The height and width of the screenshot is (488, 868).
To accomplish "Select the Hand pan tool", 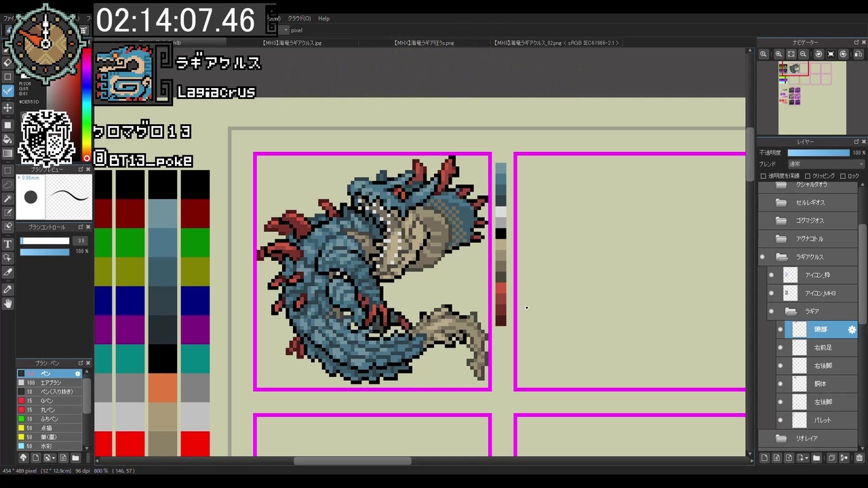I will pyautogui.click(x=8, y=304).
